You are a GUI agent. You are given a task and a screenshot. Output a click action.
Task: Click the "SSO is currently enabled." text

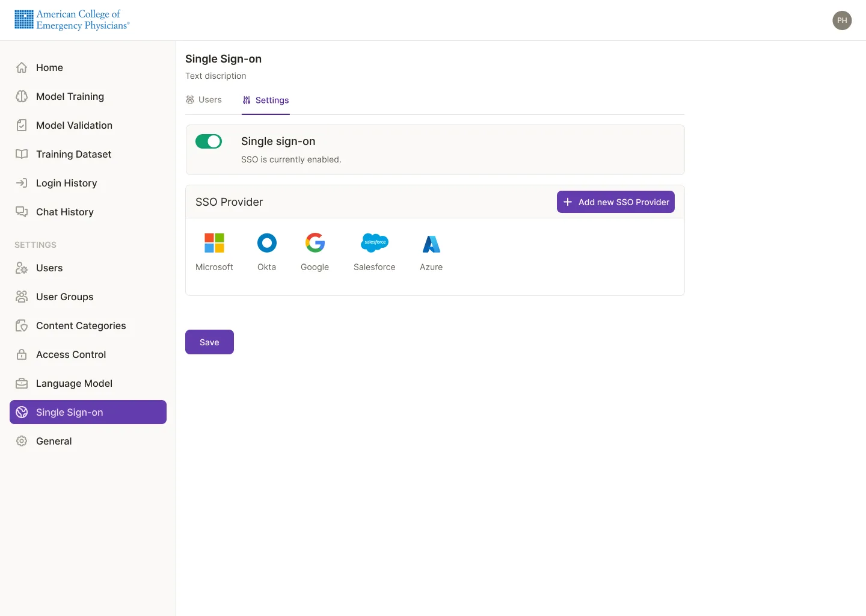291,159
